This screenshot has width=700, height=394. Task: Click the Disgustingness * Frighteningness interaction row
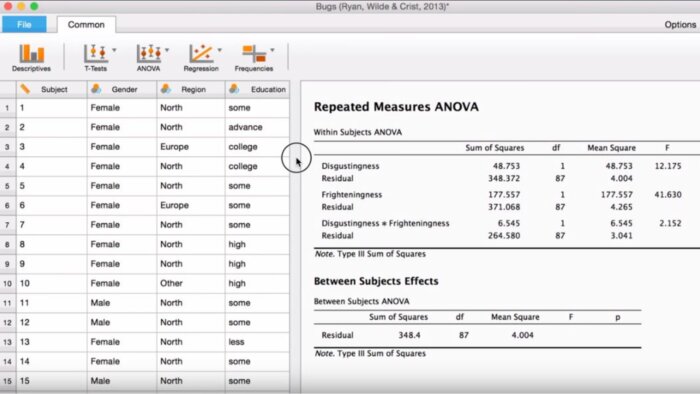pos(385,223)
